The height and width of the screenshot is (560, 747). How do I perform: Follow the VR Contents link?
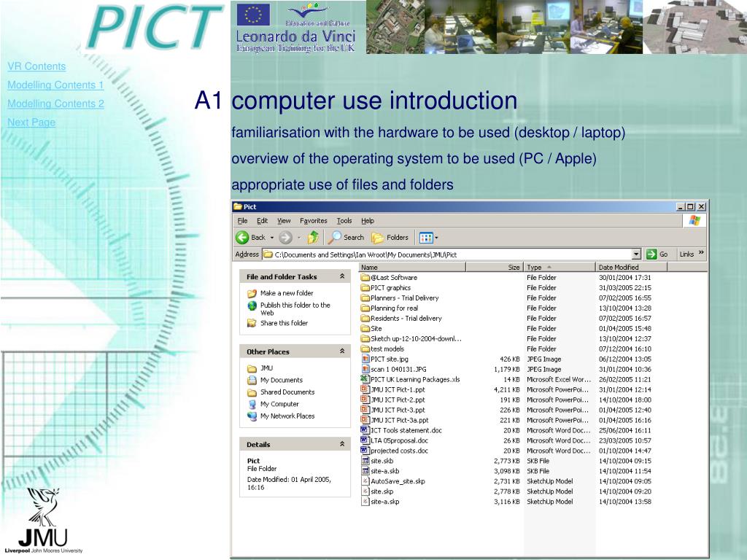click(x=36, y=66)
